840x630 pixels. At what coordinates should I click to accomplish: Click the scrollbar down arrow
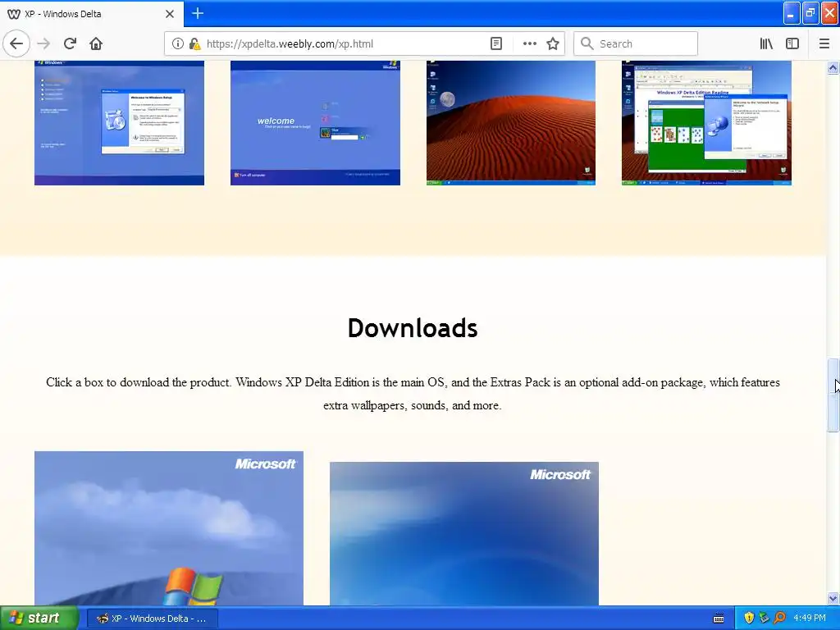(833, 598)
